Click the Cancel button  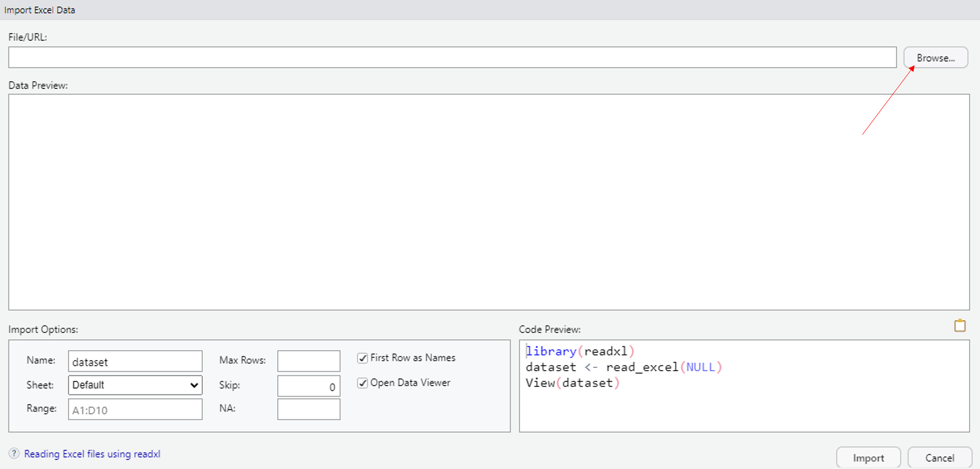coord(940,458)
